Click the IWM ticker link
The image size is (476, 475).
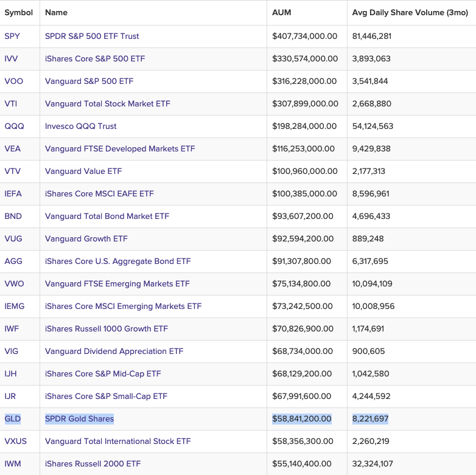pyautogui.click(x=13, y=463)
